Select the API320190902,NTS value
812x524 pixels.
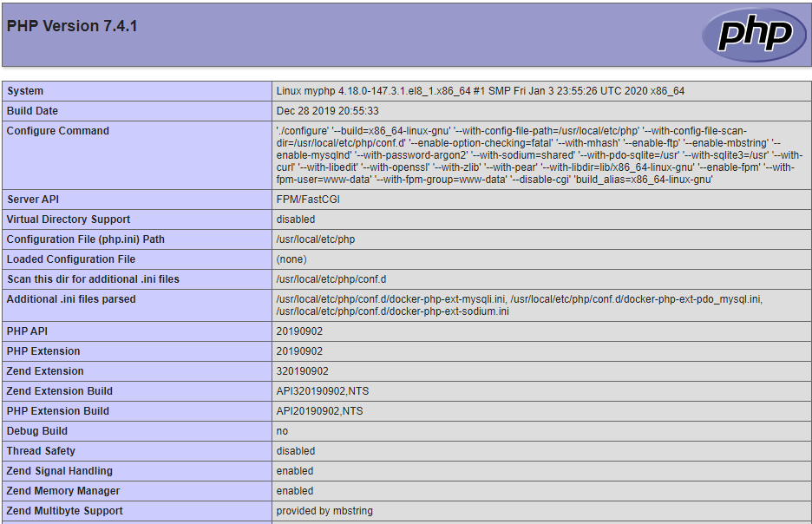pyautogui.click(x=323, y=391)
